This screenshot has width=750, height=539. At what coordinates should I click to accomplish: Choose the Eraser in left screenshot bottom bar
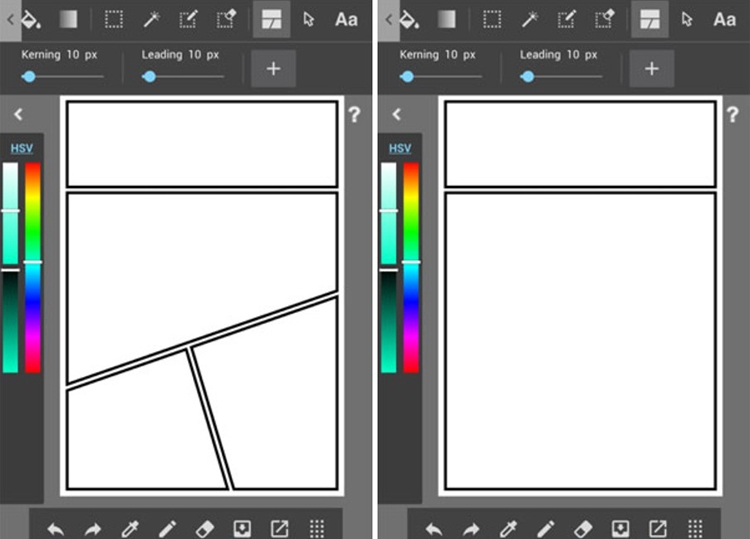pos(205,529)
